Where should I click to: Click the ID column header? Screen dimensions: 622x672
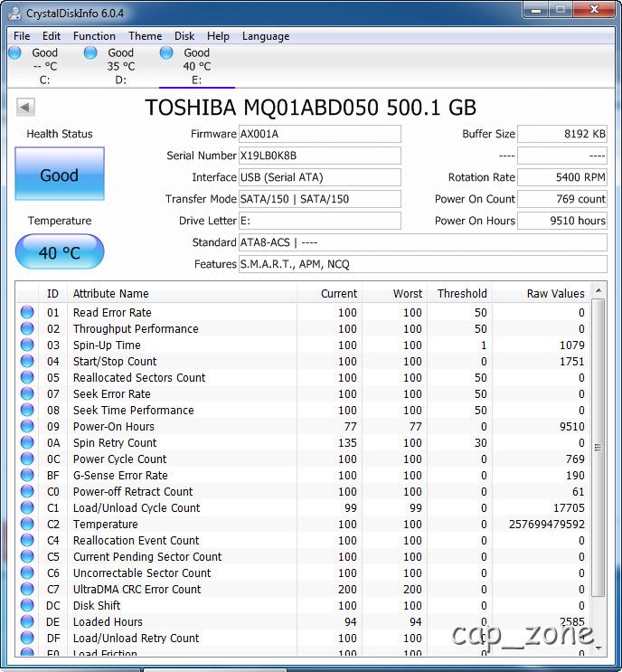[x=52, y=293]
